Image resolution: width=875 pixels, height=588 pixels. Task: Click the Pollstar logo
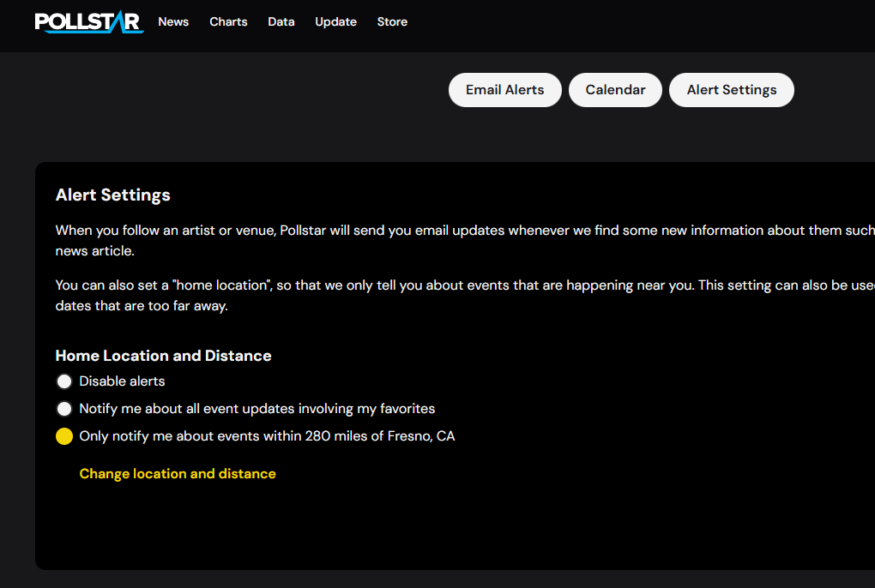tap(89, 21)
